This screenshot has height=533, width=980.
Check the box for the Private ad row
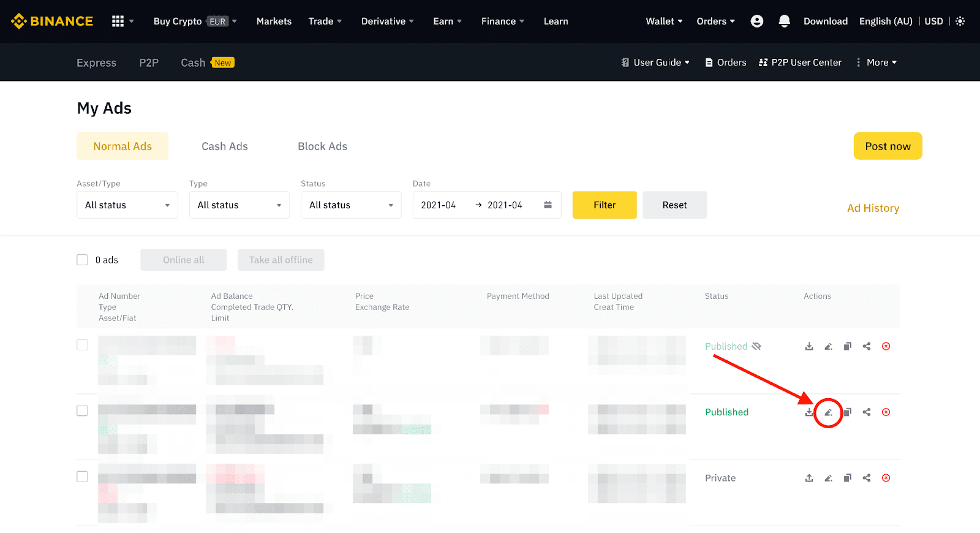[x=82, y=477]
